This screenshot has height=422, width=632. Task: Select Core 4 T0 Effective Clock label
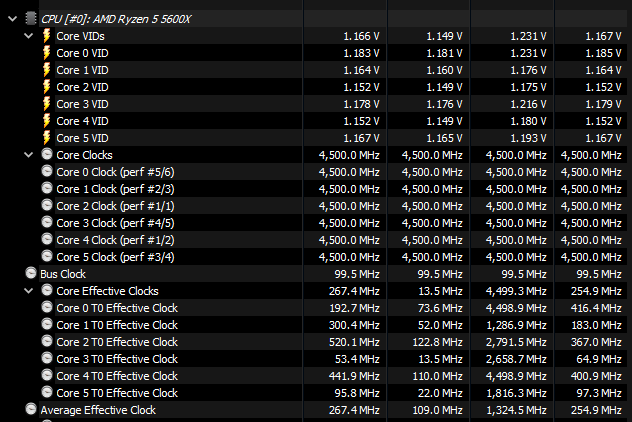click(117, 376)
